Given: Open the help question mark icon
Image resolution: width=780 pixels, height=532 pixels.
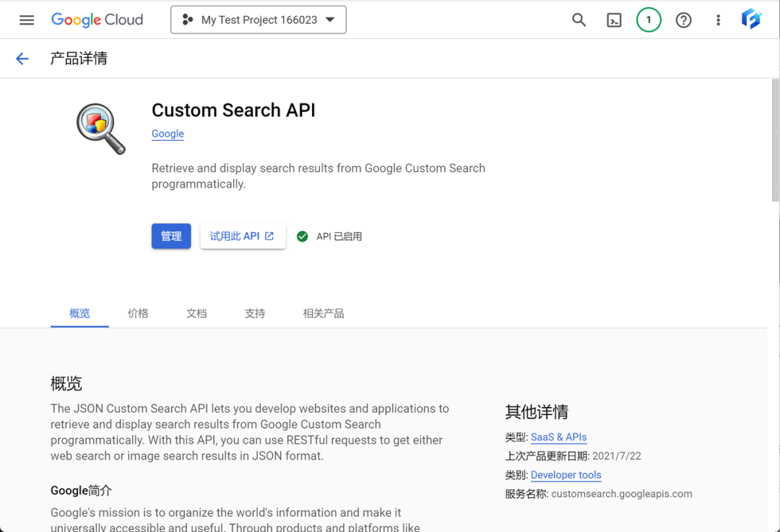Looking at the screenshot, I should click(683, 20).
